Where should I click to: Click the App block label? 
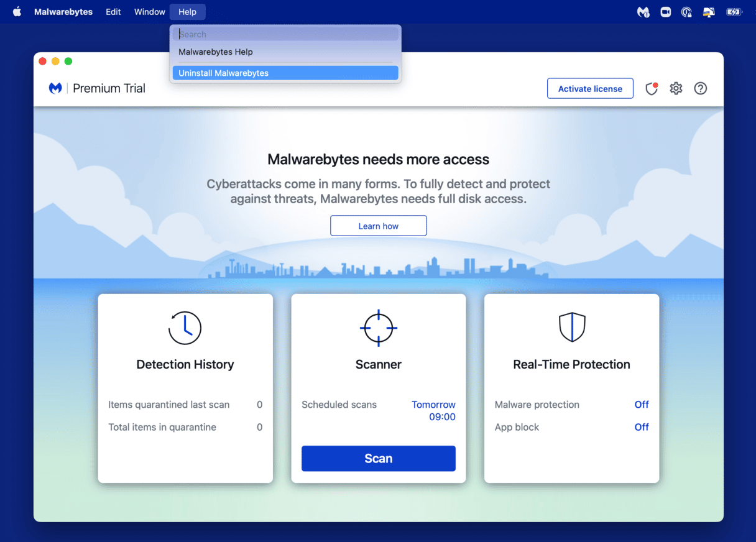click(517, 427)
